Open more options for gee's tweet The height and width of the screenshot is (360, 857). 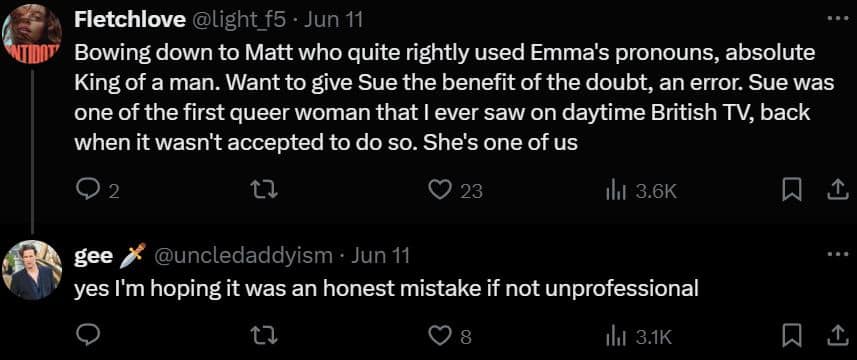836,254
